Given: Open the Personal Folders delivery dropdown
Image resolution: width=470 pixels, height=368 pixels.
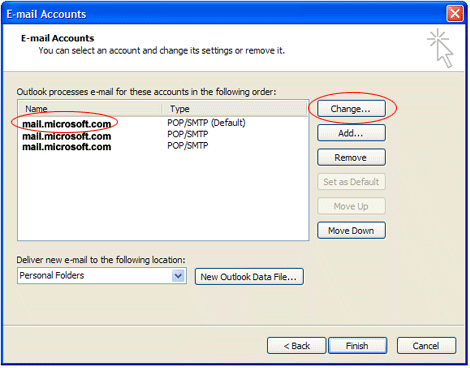Looking at the screenshot, I should click(x=178, y=276).
